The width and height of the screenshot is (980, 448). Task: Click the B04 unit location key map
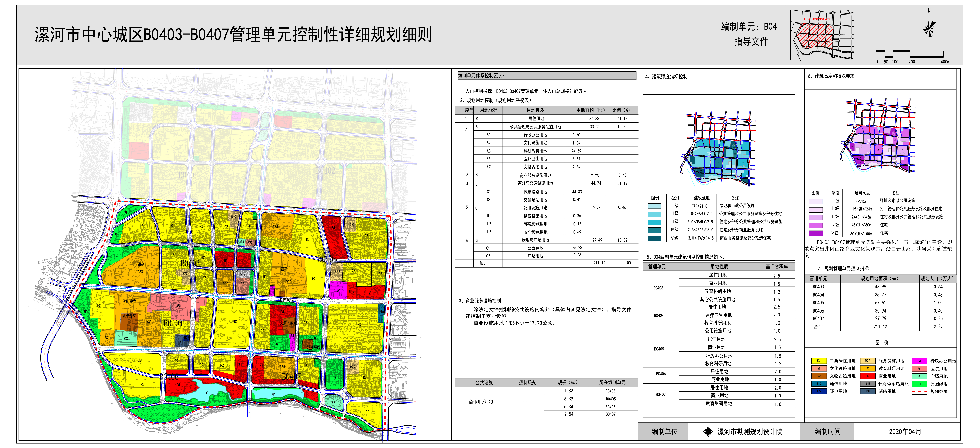[822, 35]
